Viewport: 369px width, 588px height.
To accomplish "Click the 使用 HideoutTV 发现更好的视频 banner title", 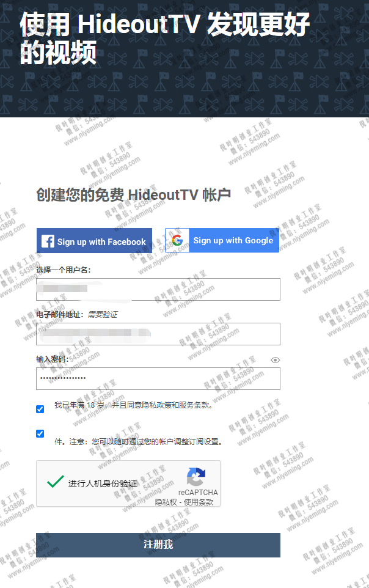I will (164, 39).
